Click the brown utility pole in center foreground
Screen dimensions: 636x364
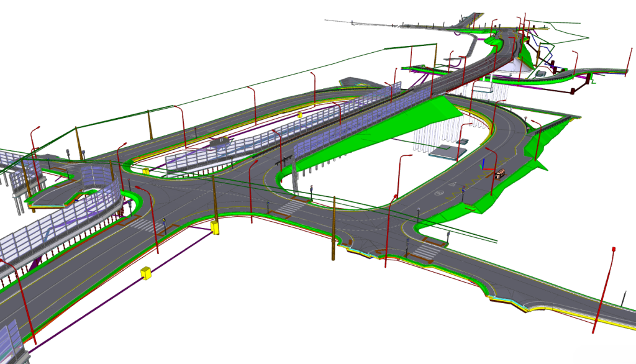click(x=334, y=230)
